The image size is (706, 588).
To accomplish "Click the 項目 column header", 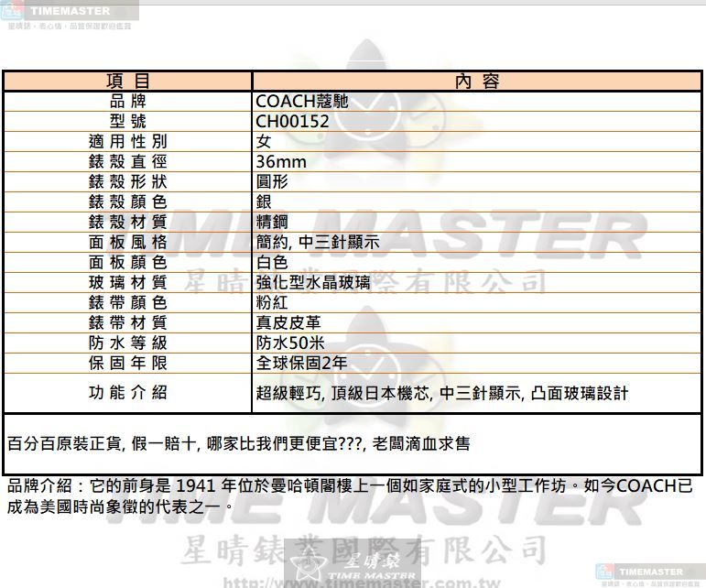I will pyautogui.click(x=128, y=82).
